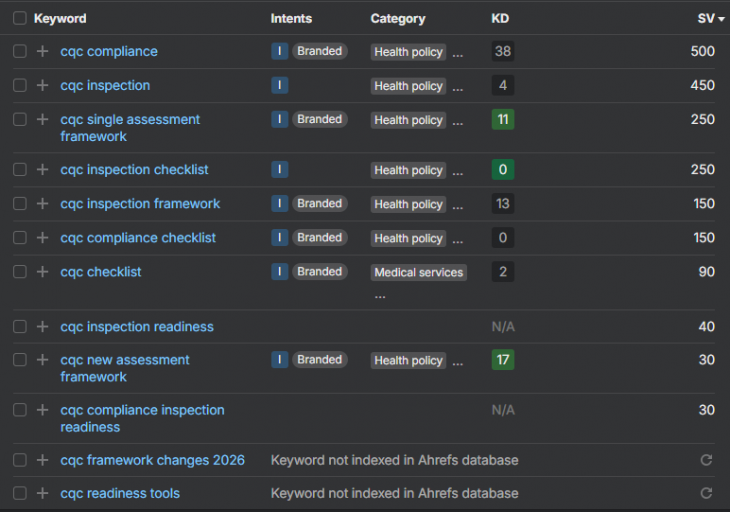The width and height of the screenshot is (730, 512).
Task: Select 'cqc single assessment framework' row checkbox
Action: 20,119
